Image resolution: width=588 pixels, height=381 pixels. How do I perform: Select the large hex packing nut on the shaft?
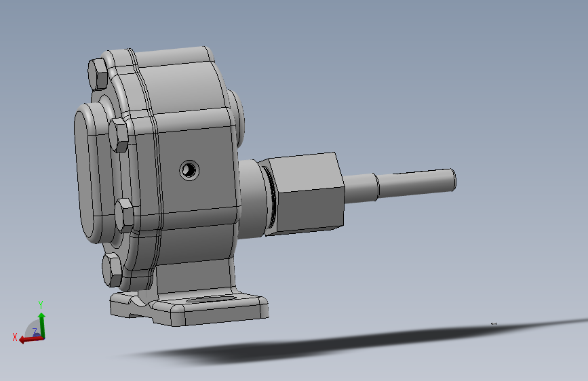pos(306,193)
